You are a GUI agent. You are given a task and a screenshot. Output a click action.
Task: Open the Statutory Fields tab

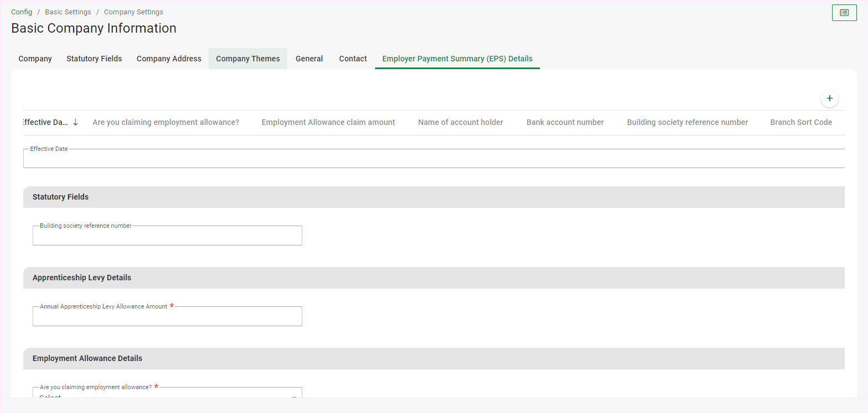(x=94, y=59)
